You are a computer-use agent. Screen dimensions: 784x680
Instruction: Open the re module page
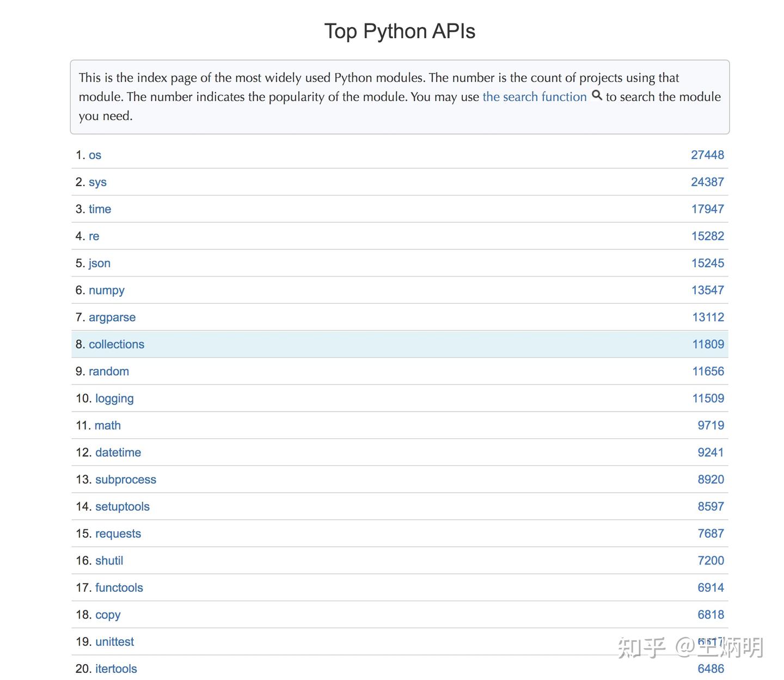94,236
